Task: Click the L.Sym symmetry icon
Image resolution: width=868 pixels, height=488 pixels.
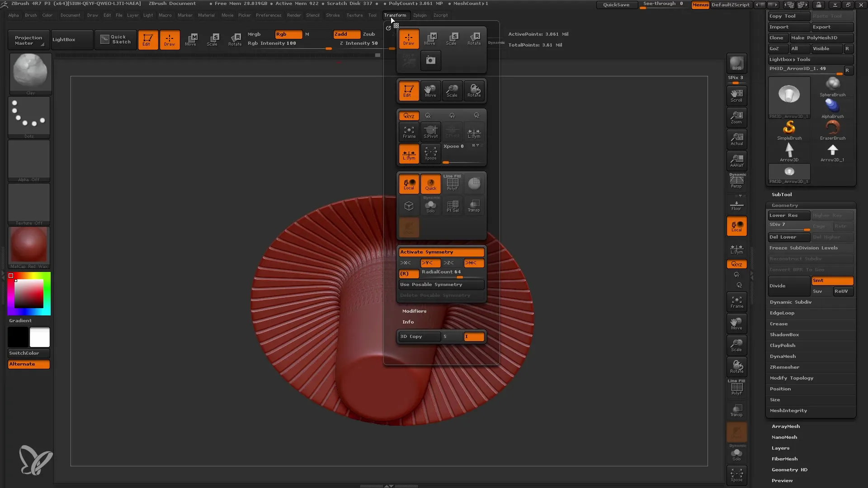Action: [x=409, y=153]
